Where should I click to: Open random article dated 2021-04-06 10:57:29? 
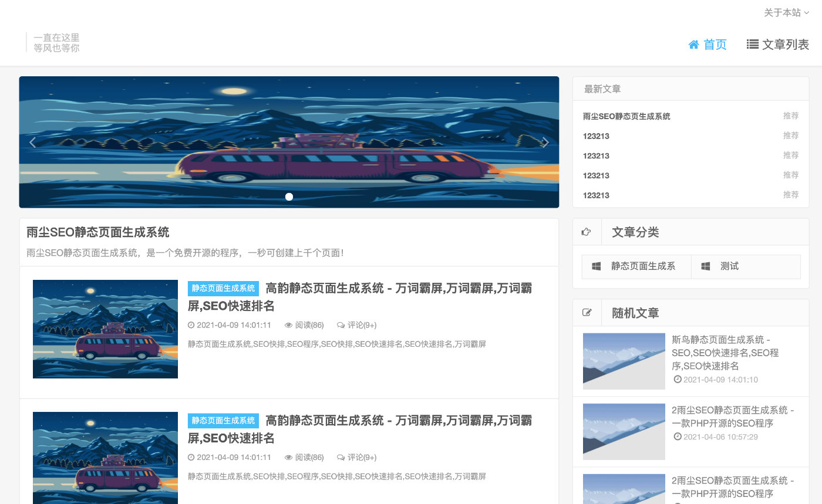tap(733, 416)
